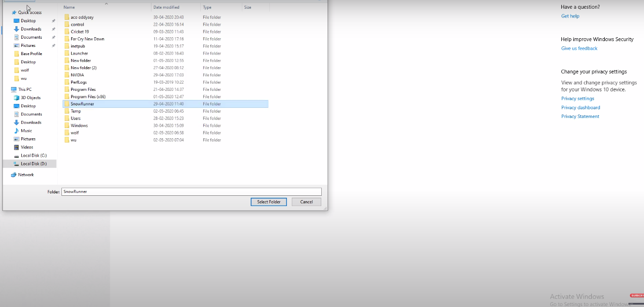Open the pinned Downloads in Quick access
Image resolution: width=644 pixels, height=307 pixels.
31,29
